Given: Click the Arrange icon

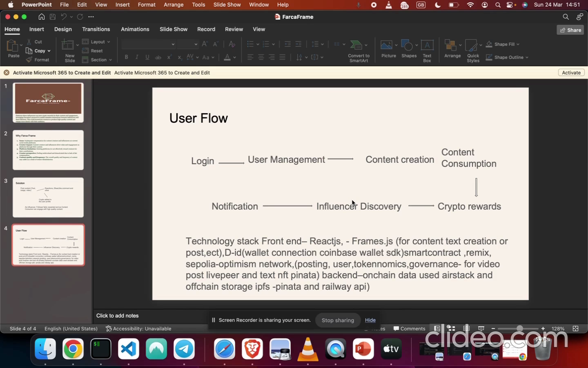Looking at the screenshot, I should point(450,45).
